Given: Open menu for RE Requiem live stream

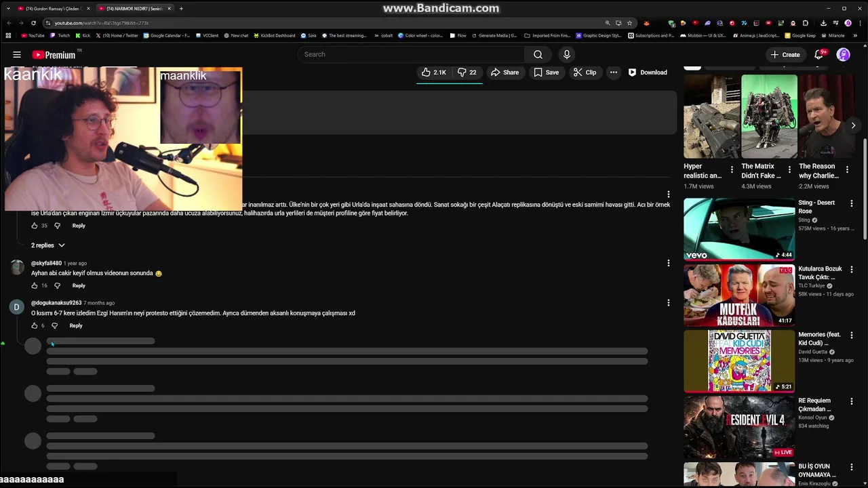Looking at the screenshot, I should click(x=851, y=401).
